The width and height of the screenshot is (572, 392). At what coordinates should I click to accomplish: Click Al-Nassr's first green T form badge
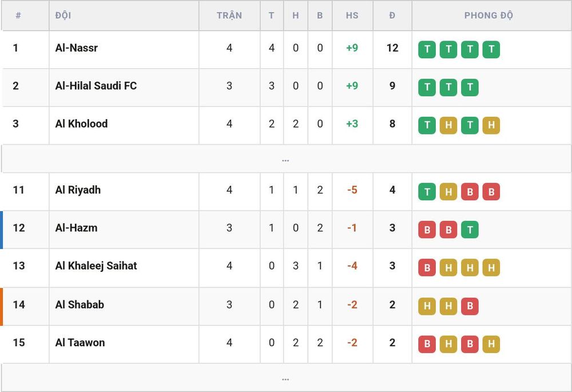click(x=427, y=49)
